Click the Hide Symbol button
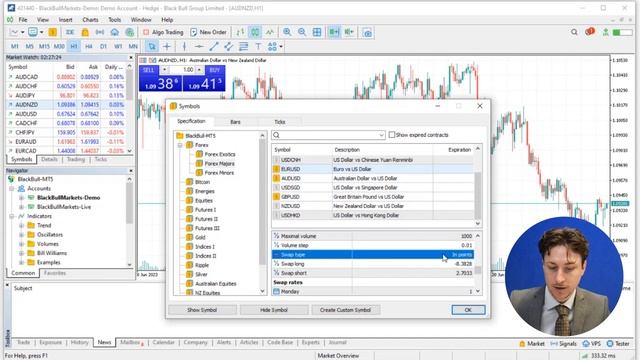This screenshot has width=640, height=360. pos(274,310)
